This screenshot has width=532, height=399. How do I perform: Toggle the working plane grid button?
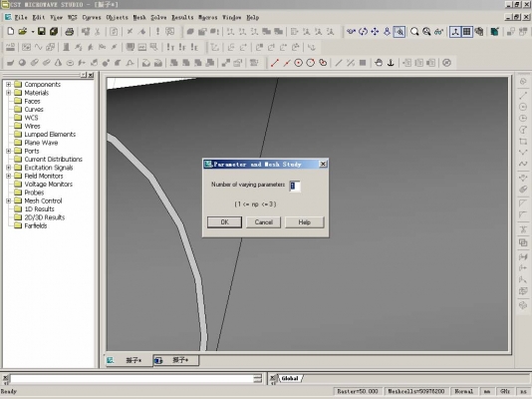[x=467, y=32]
